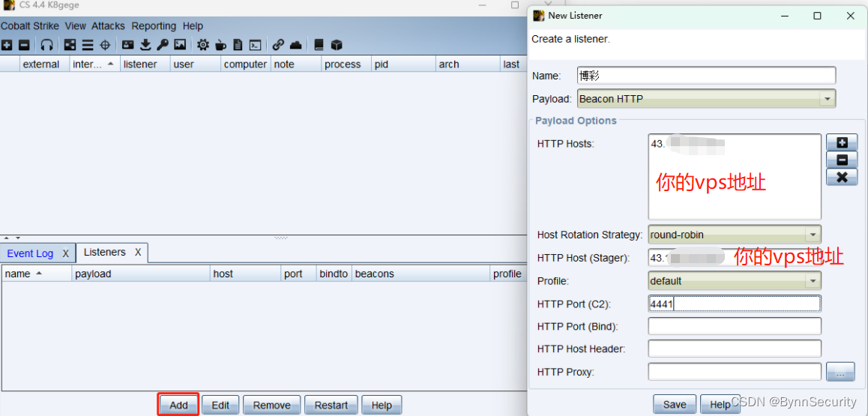The width and height of the screenshot is (868, 416).
Task: Focus the HTTP Proxy field
Action: (735, 372)
